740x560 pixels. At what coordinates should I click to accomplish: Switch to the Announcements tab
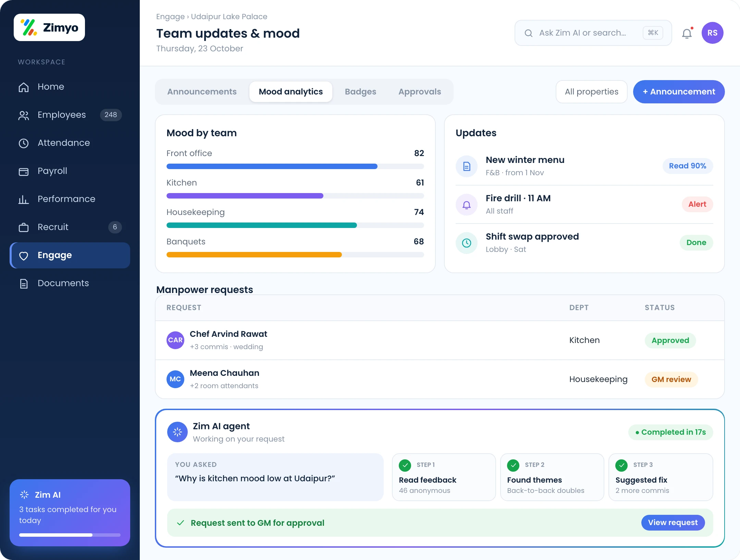pyautogui.click(x=202, y=92)
